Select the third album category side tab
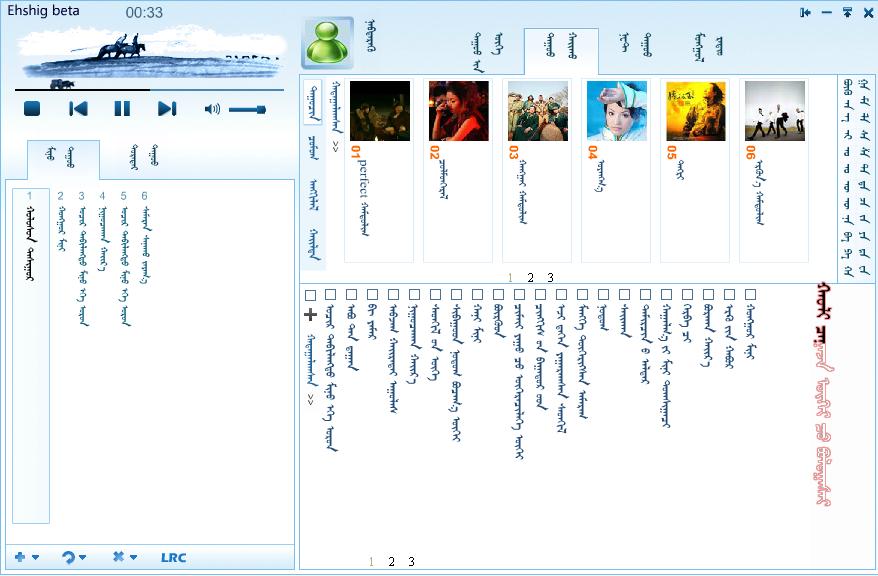The image size is (878, 576). point(313,195)
